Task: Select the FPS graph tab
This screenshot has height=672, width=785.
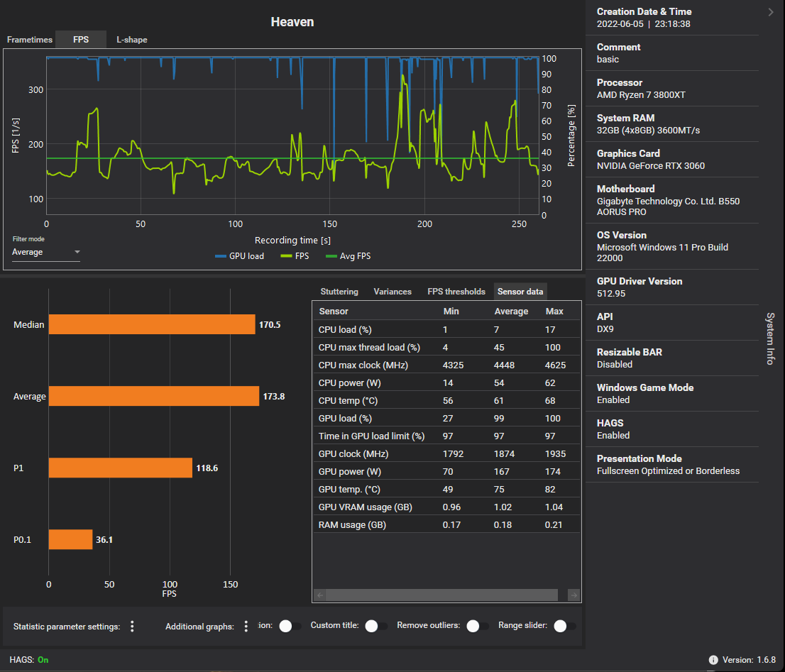Action: tap(81, 40)
